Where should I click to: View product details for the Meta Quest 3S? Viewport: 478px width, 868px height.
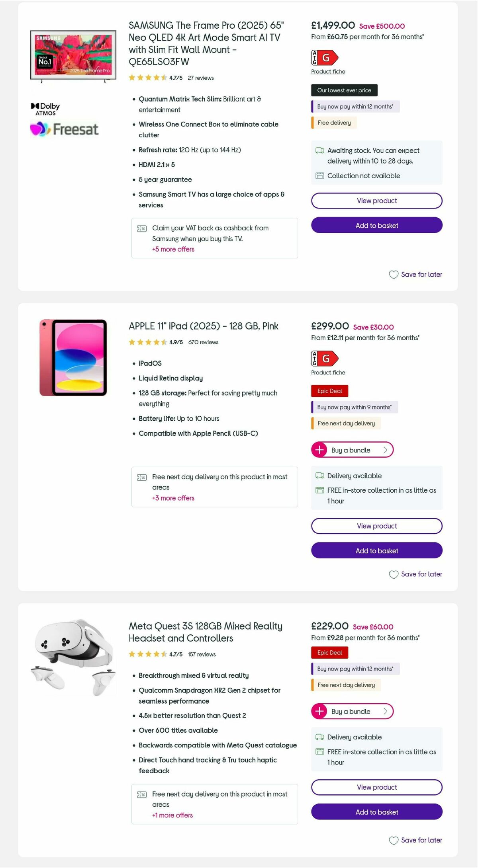(x=376, y=787)
